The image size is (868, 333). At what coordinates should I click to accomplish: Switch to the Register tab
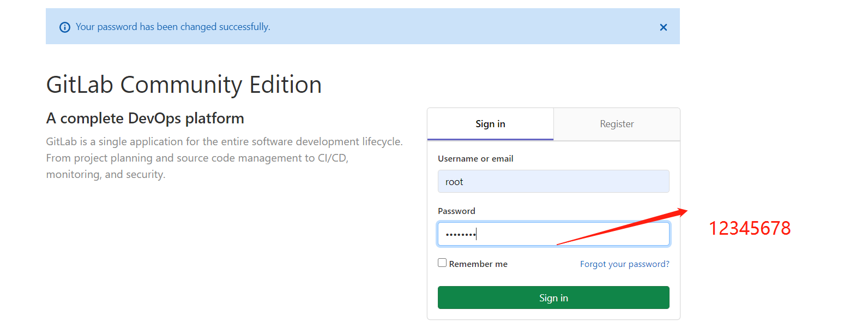(x=617, y=124)
